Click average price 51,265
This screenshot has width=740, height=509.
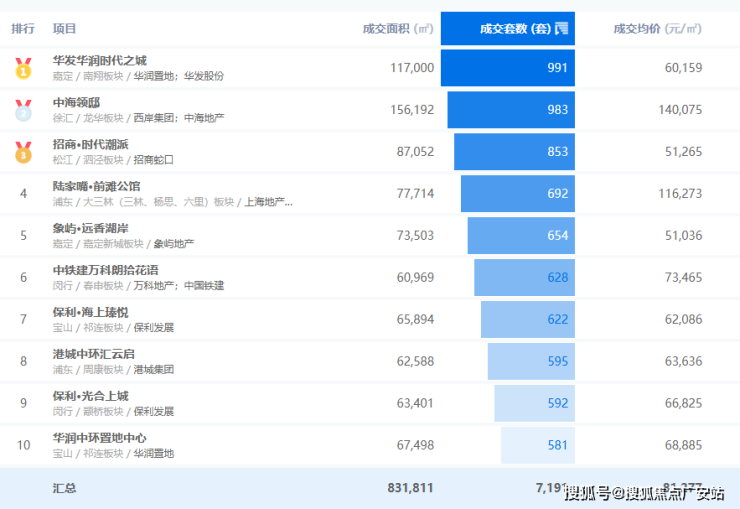(x=683, y=152)
